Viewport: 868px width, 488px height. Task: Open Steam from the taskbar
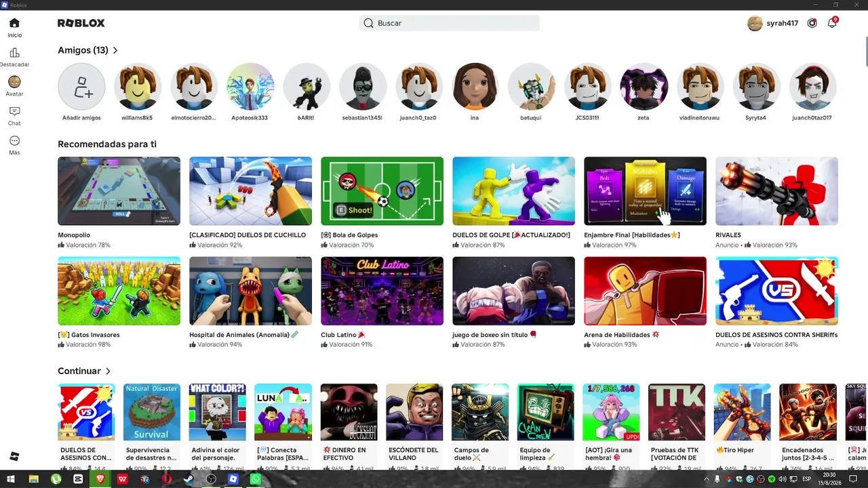pos(189,479)
